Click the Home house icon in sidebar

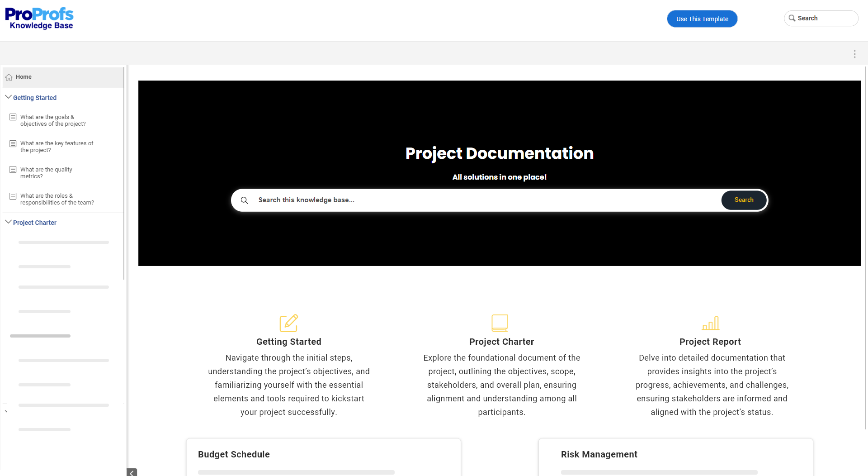tap(9, 77)
